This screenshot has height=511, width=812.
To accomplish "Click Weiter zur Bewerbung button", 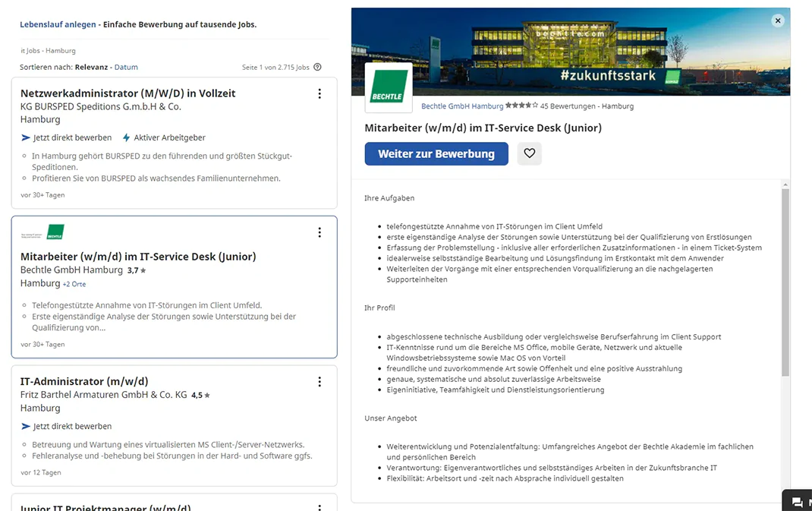I will pos(436,154).
